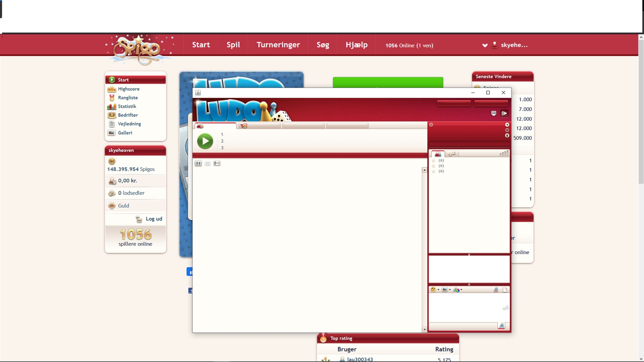Screen dimensions: 644x362
Task: Click the trophy tournament tab icon in Ludo
Action: (x=244, y=126)
